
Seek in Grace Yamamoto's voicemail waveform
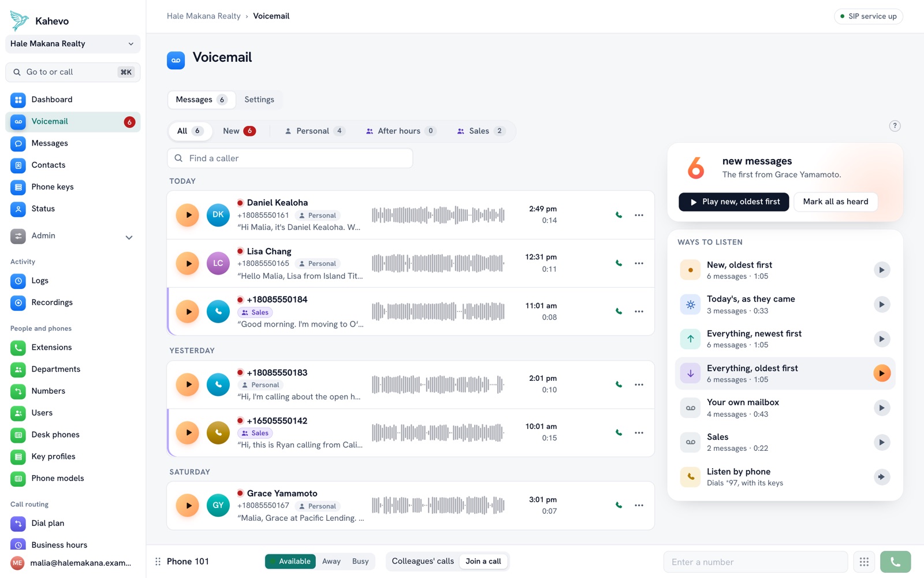438,505
